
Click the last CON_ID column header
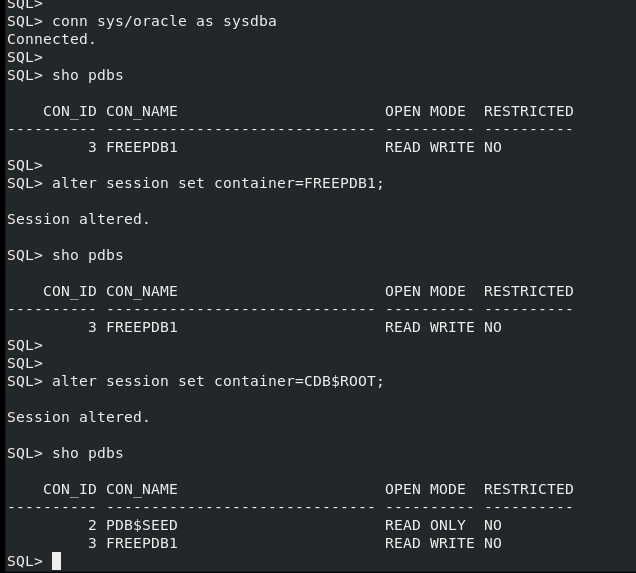[70, 489]
